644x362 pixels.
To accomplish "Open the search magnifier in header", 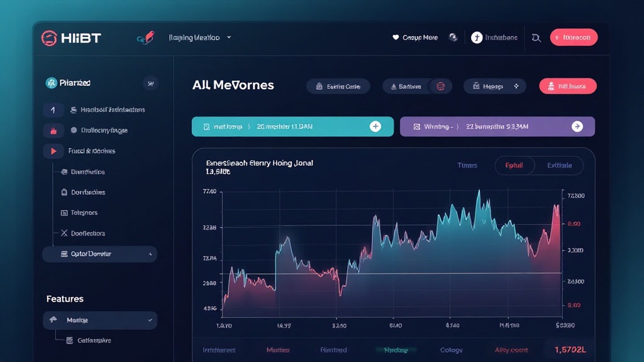I will pyautogui.click(x=536, y=38).
